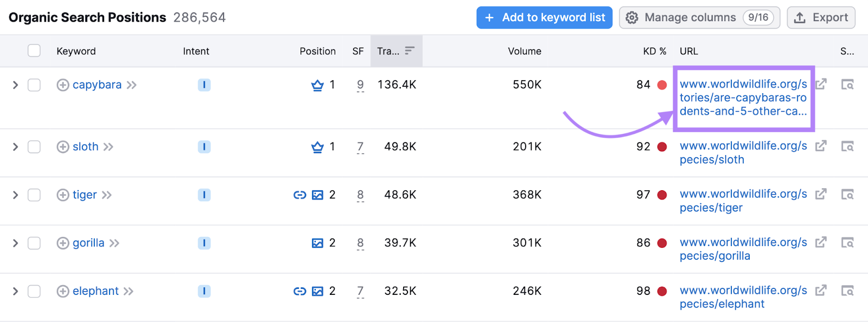Open external link icon for capybara URL
The height and width of the screenshot is (322, 868).
tap(821, 84)
